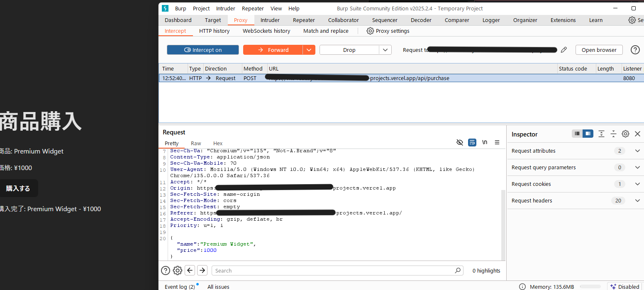
Task: Open the Intruder menu in the menu bar
Action: 226,8
